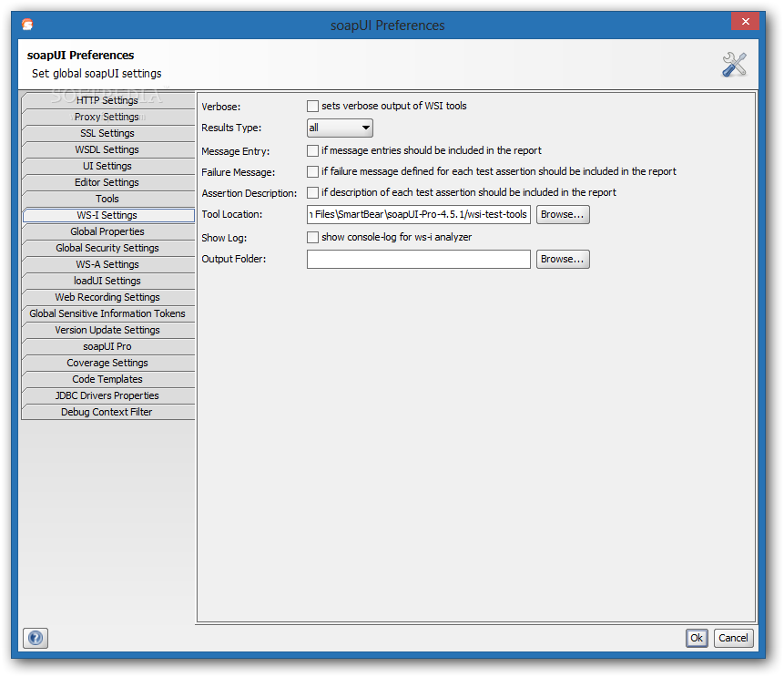Select WS-I Settings tab
This screenshot has height=677, width=784.
tap(108, 215)
